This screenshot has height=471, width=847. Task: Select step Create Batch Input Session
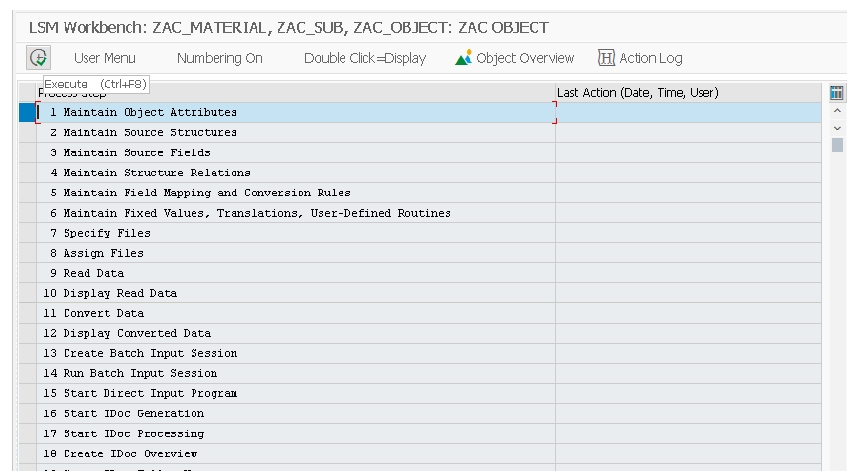click(150, 353)
